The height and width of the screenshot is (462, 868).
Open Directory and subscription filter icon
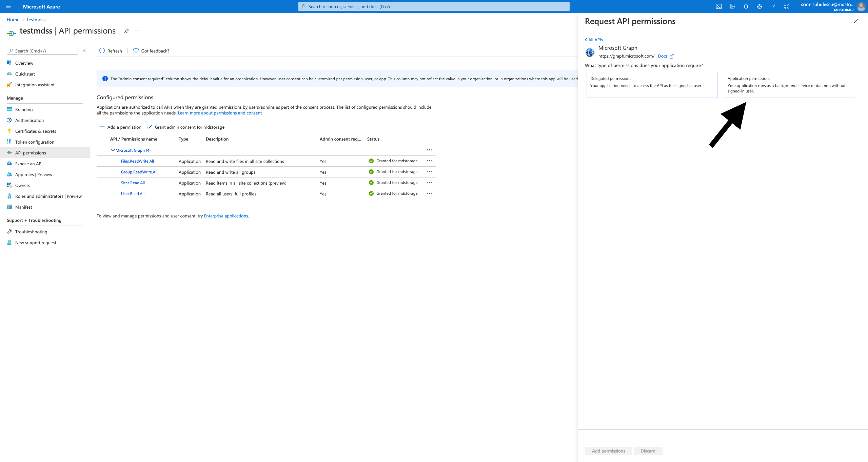(732, 6)
